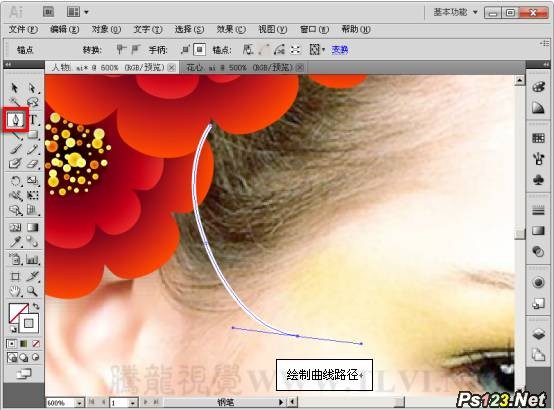Select the Rotate tool

point(15,181)
